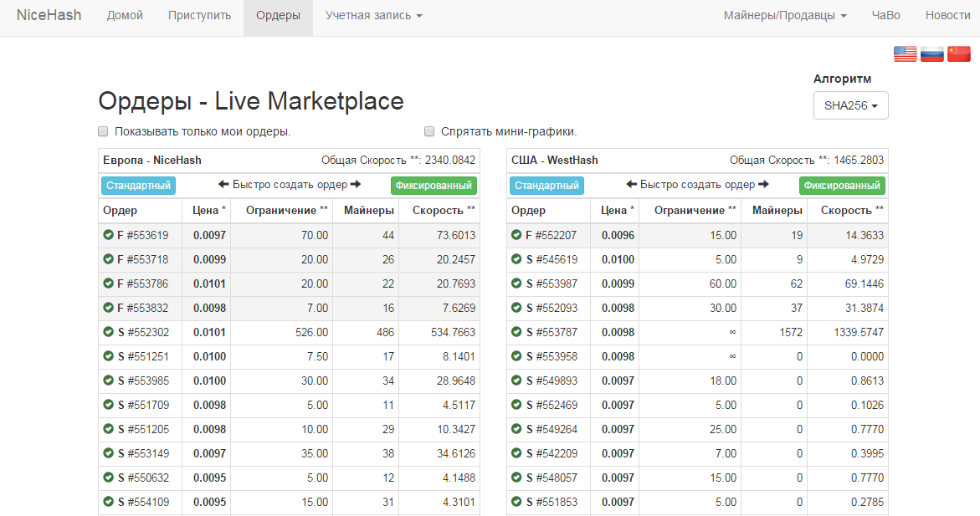
Task: Select the Russian flag language icon
Action: click(x=931, y=54)
